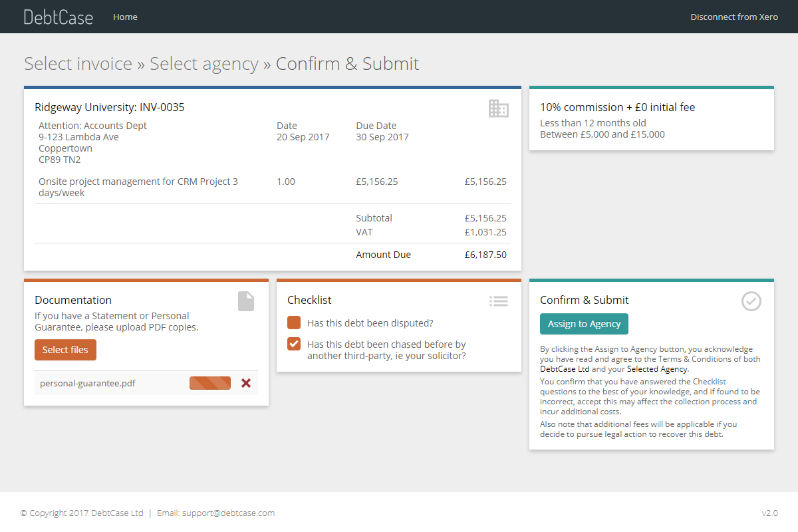Click the list icon in Checklist card
The height and width of the screenshot is (532, 798).
[499, 301]
